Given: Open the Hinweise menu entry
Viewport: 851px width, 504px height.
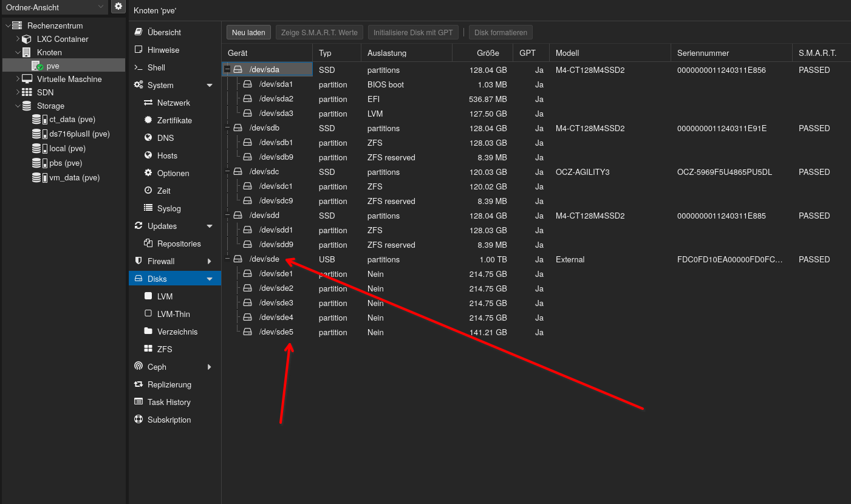Looking at the screenshot, I should coord(175,50).
